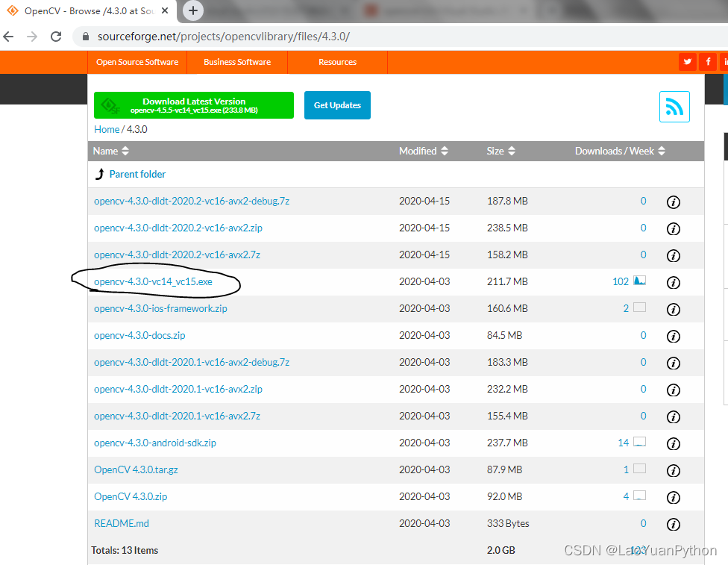The image size is (728, 565).
Task: Open a new browser tab
Action: pyautogui.click(x=193, y=10)
